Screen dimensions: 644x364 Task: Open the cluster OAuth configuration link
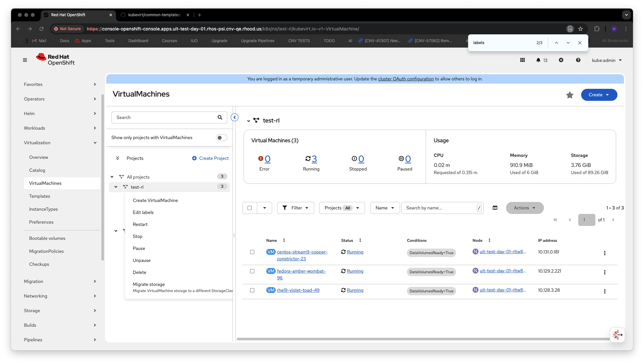pyautogui.click(x=406, y=79)
